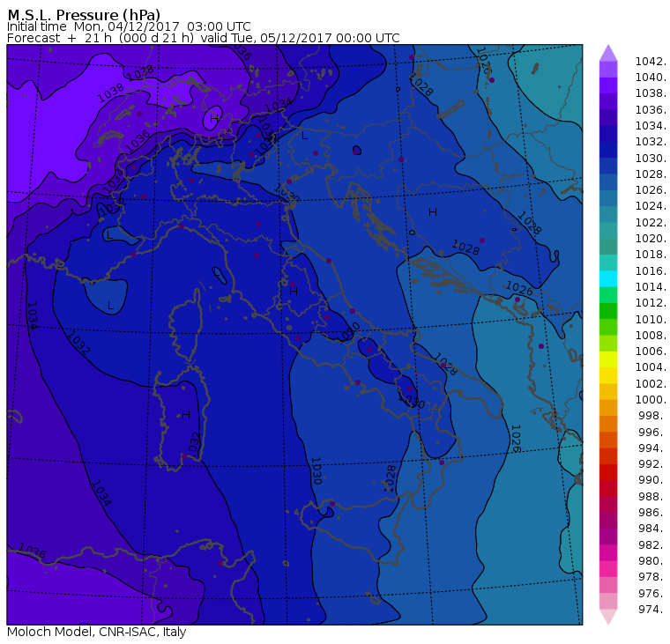Pick the legend color between 1030 and 1028

pos(608,166)
